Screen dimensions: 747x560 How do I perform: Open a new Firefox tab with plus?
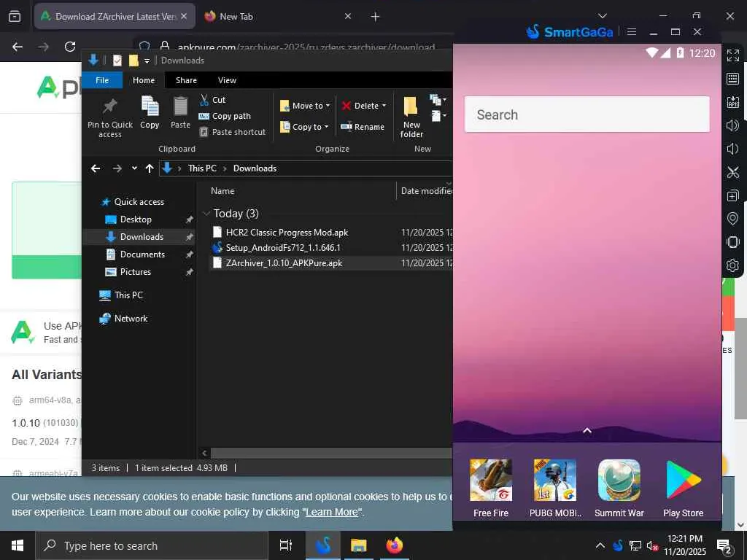pyautogui.click(x=375, y=17)
